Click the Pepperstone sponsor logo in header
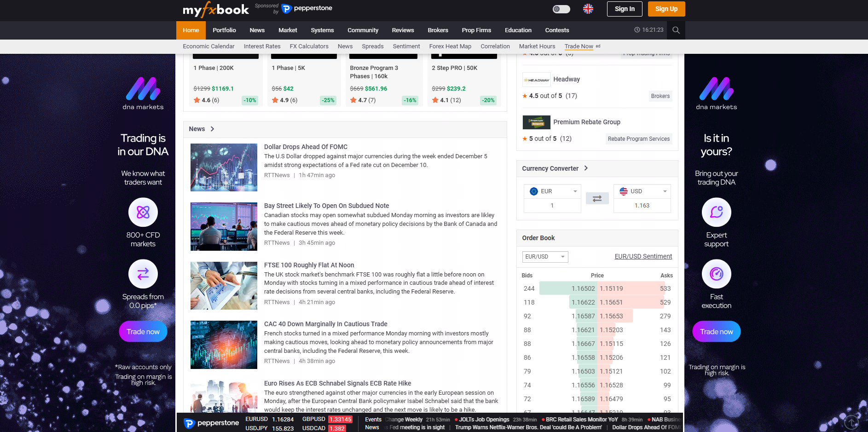 pos(307,9)
